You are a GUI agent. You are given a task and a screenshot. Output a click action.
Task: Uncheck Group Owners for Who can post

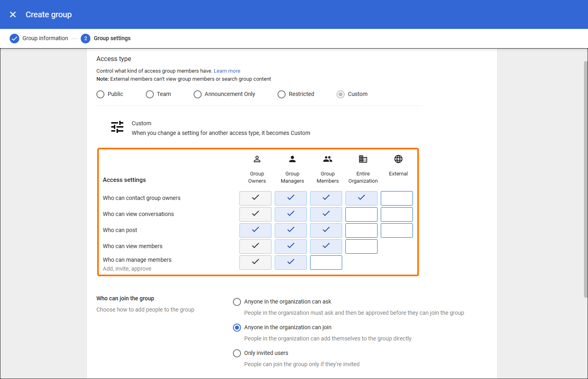(255, 230)
